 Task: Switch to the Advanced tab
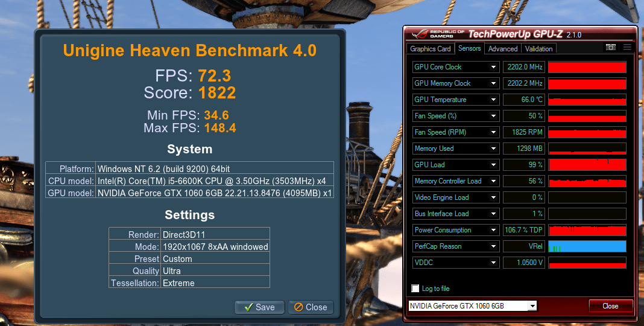click(x=503, y=48)
